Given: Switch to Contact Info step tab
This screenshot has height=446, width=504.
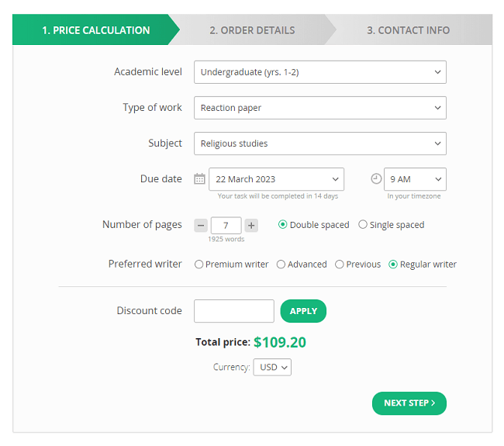Looking at the screenshot, I should 408,30.
